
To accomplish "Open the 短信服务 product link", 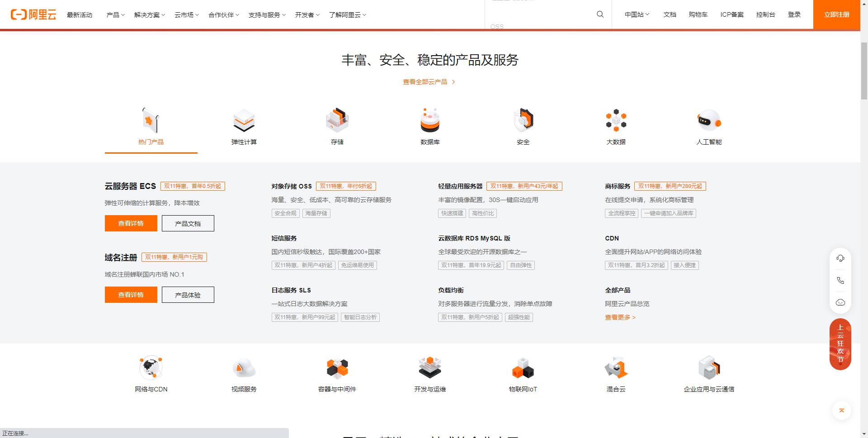I will click(284, 238).
